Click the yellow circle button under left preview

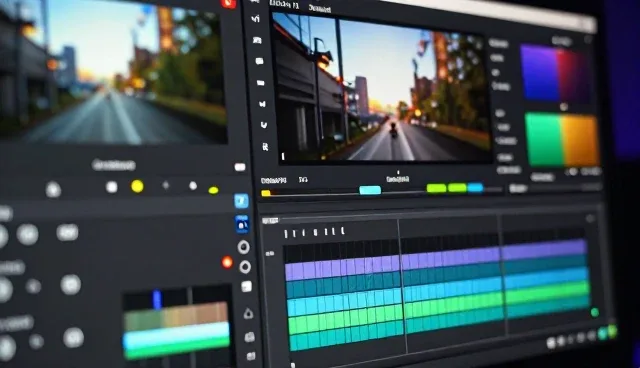(137, 186)
